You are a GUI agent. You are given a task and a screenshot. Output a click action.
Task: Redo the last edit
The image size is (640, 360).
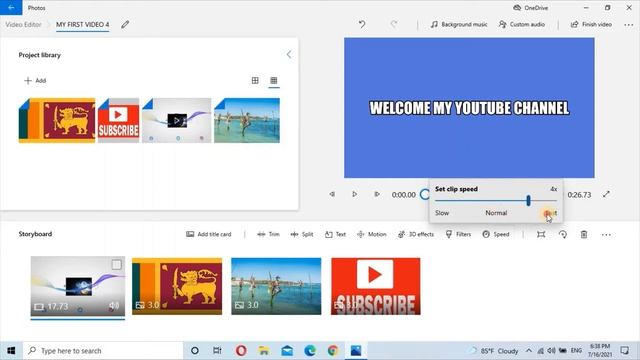point(393,24)
